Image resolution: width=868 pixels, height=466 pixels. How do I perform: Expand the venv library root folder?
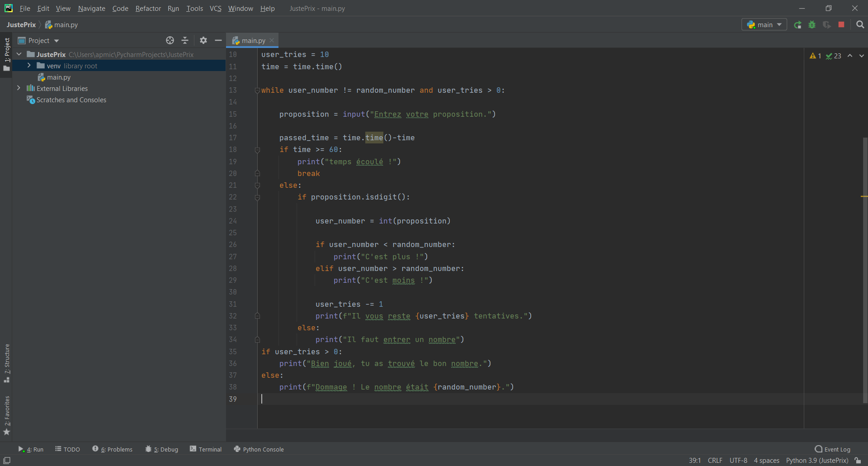click(29, 66)
